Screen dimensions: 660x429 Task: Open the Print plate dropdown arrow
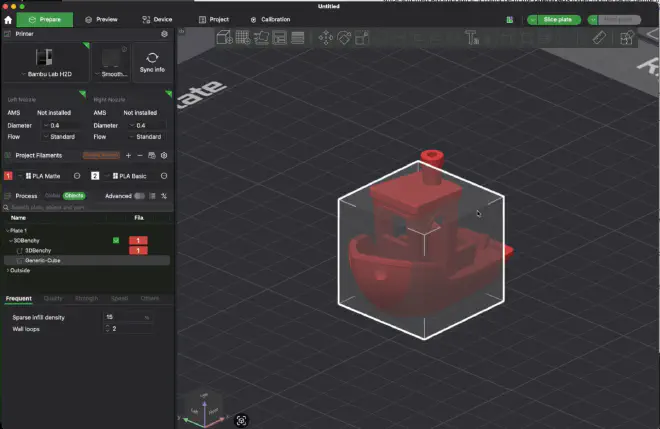point(593,20)
